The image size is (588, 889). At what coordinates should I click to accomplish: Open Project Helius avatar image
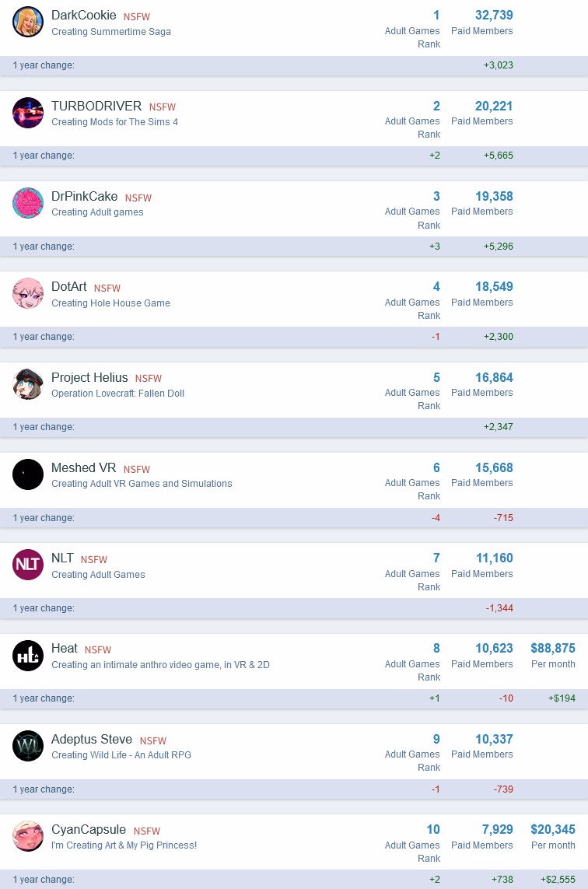pyautogui.click(x=28, y=384)
